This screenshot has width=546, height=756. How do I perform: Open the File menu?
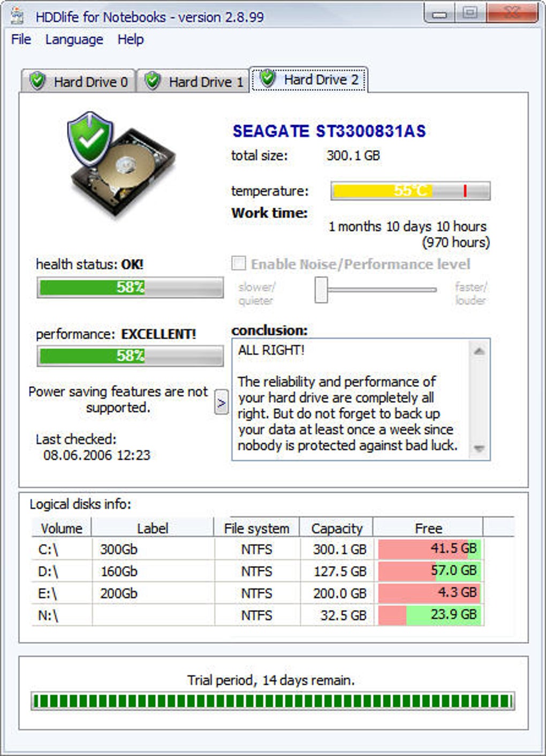pos(21,39)
